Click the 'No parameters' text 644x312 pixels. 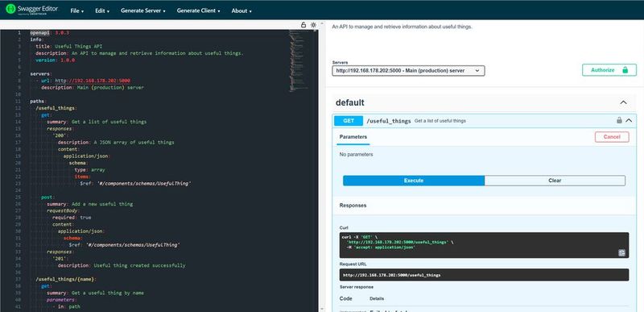click(x=356, y=155)
